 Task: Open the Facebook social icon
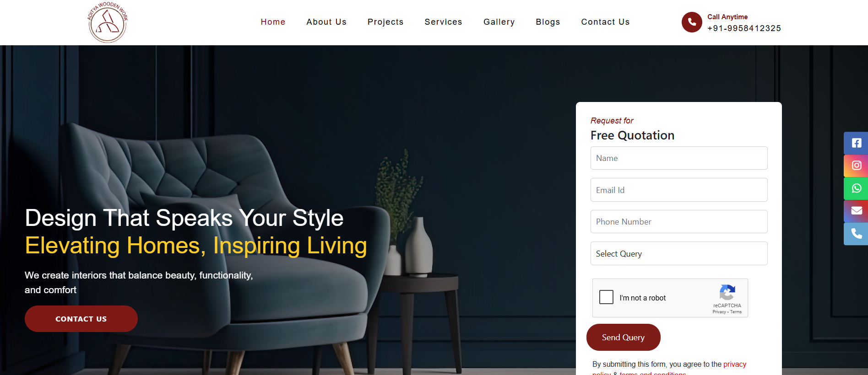click(856, 143)
